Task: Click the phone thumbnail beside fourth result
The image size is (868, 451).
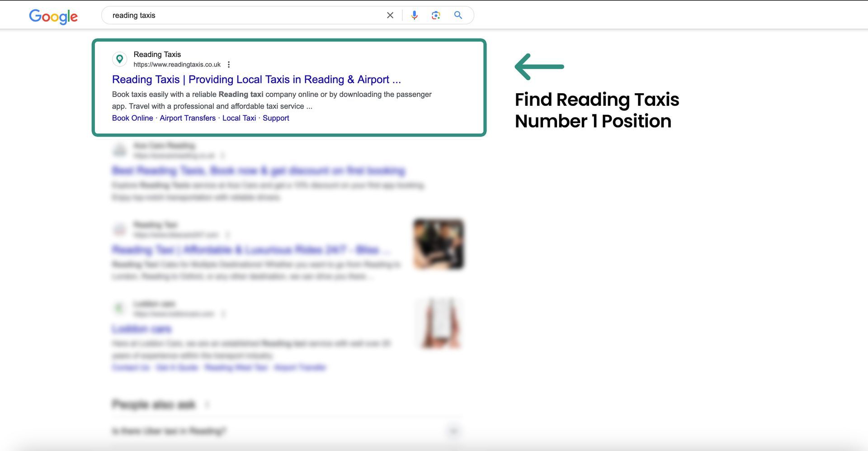Action: pyautogui.click(x=439, y=323)
